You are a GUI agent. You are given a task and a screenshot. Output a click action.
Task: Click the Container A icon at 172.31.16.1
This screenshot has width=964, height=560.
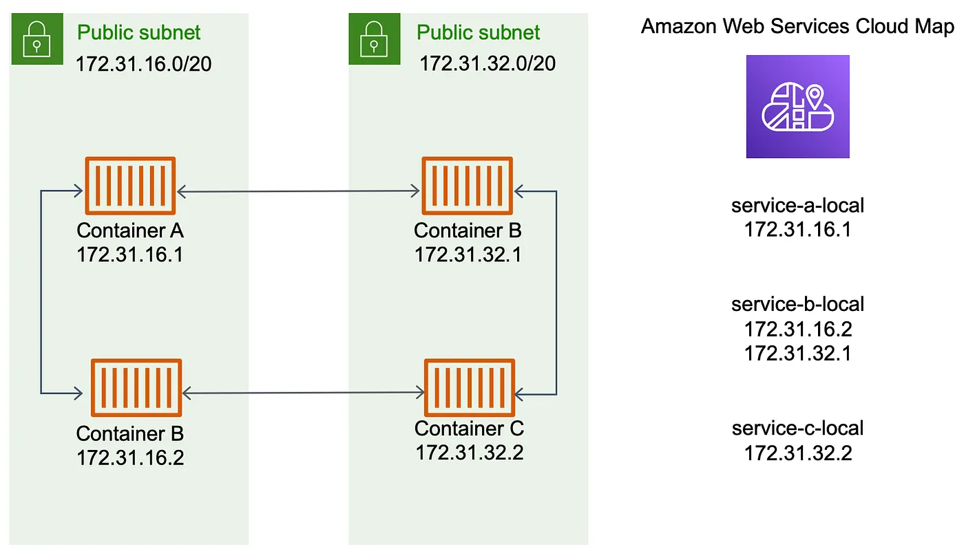(x=130, y=186)
